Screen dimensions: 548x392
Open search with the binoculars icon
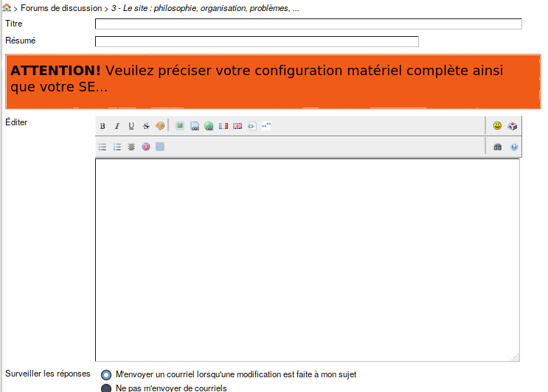(497, 147)
